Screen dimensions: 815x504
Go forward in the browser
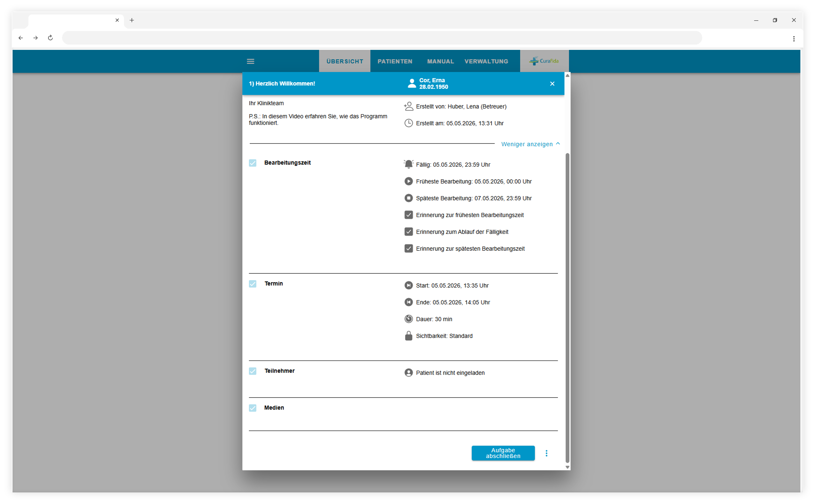click(35, 38)
